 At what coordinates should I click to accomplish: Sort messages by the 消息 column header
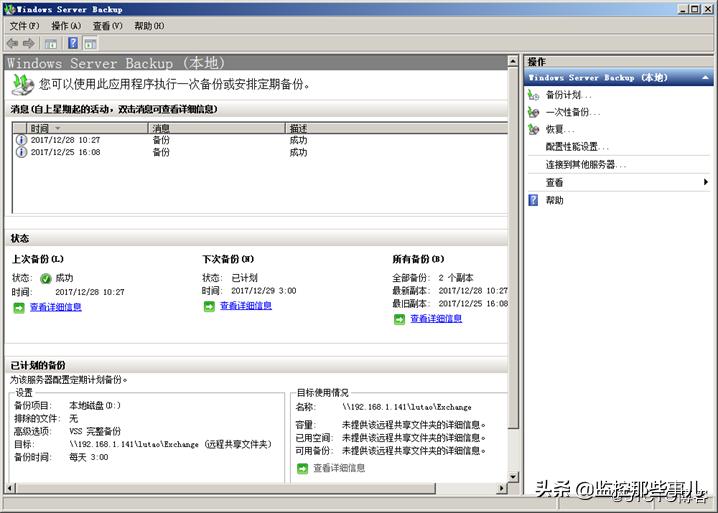[x=217, y=128]
